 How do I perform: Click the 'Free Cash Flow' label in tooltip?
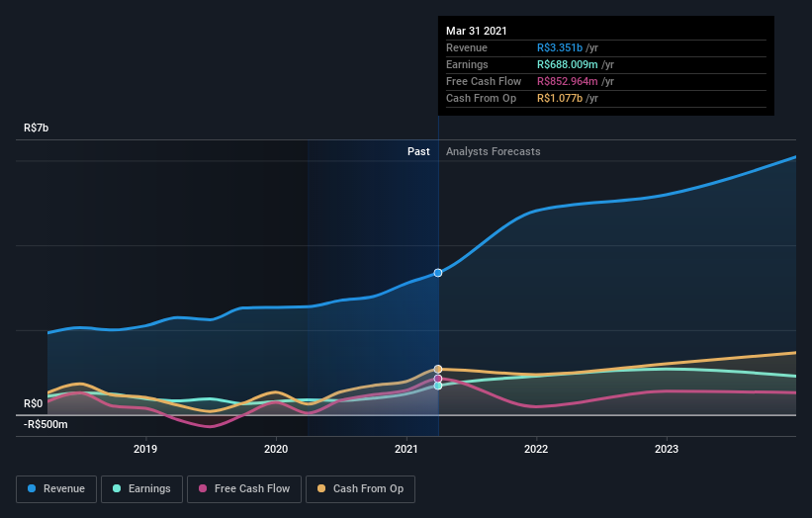pos(484,81)
